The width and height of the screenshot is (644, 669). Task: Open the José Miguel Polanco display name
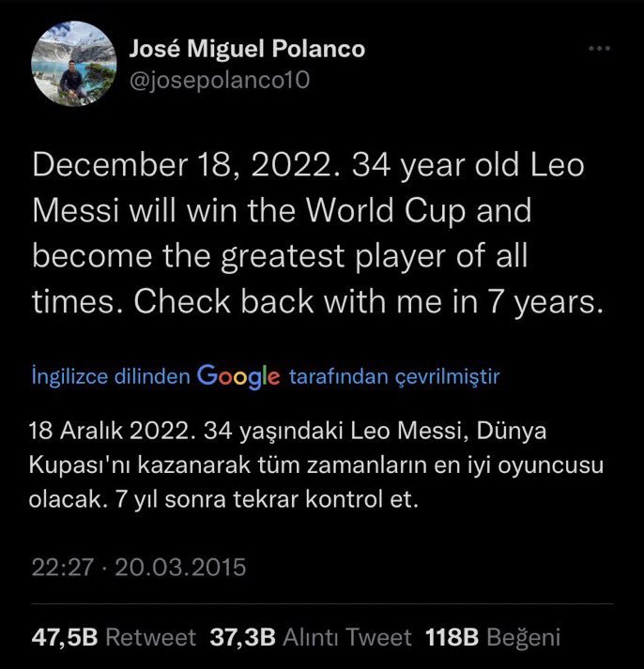pyautogui.click(x=247, y=50)
